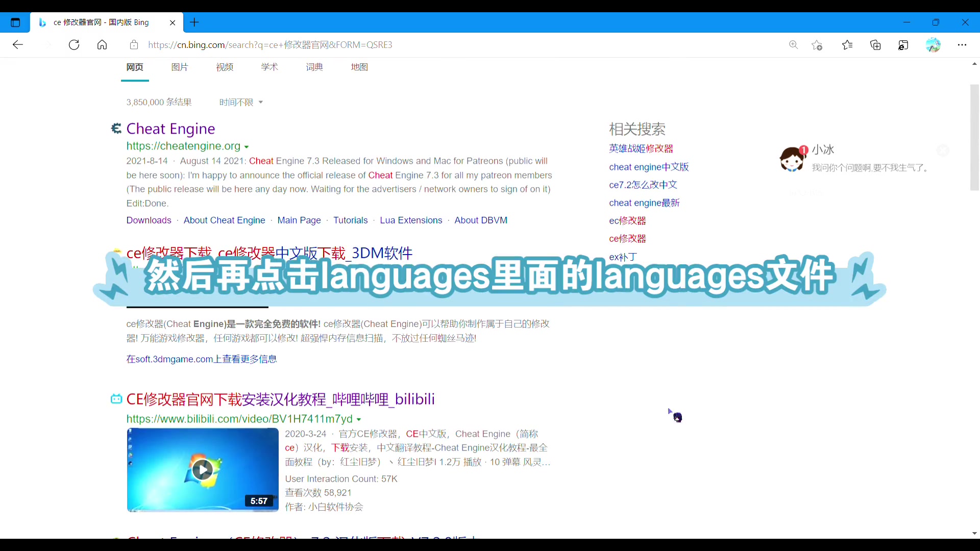Open the tab actions menu icon
980x551 pixels.
coord(15,22)
